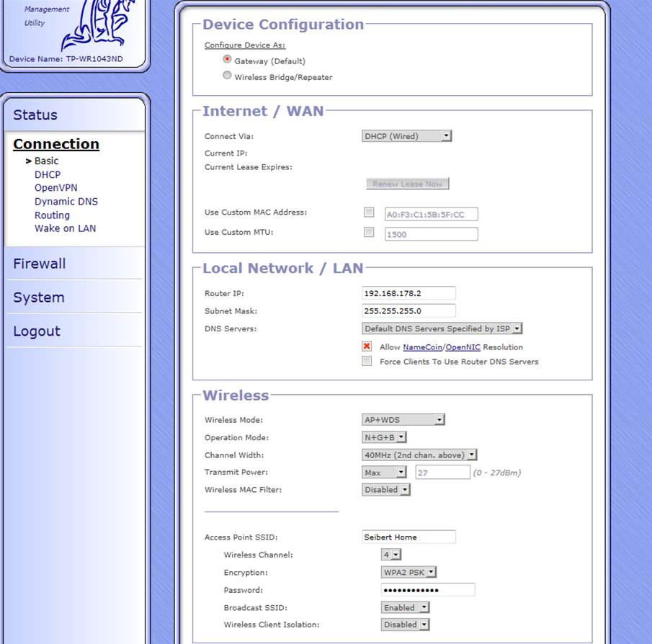Click Logout in the sidebar
Screen dimensions: 652x644
(x=37, y=331)
